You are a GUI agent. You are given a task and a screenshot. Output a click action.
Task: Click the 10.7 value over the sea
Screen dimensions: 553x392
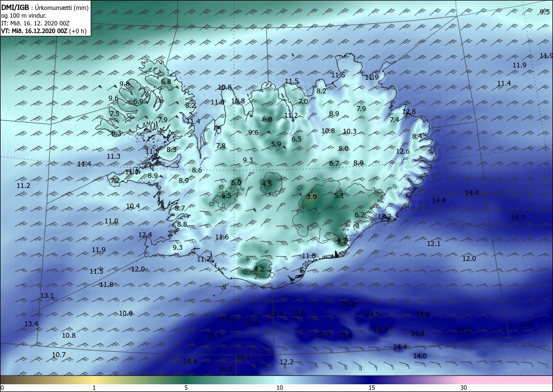59,354
